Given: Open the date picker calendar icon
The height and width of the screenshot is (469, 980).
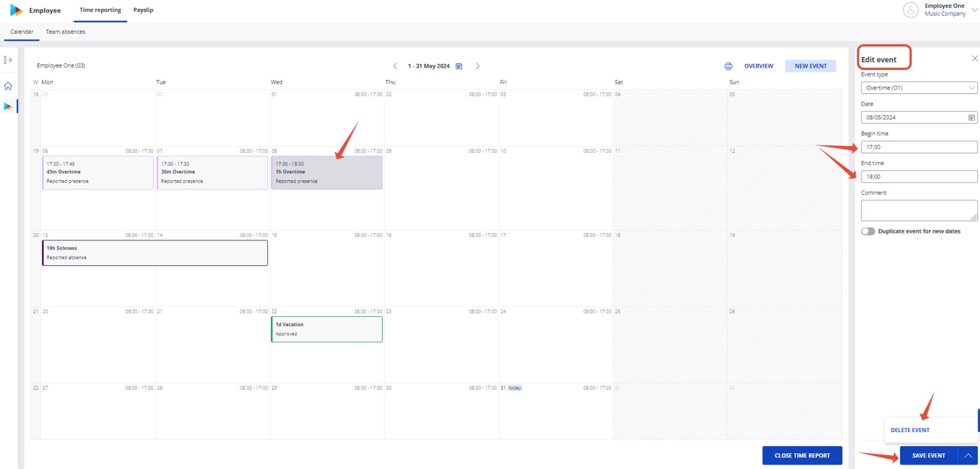Looking at the screenshot, I should pos(971,118).
